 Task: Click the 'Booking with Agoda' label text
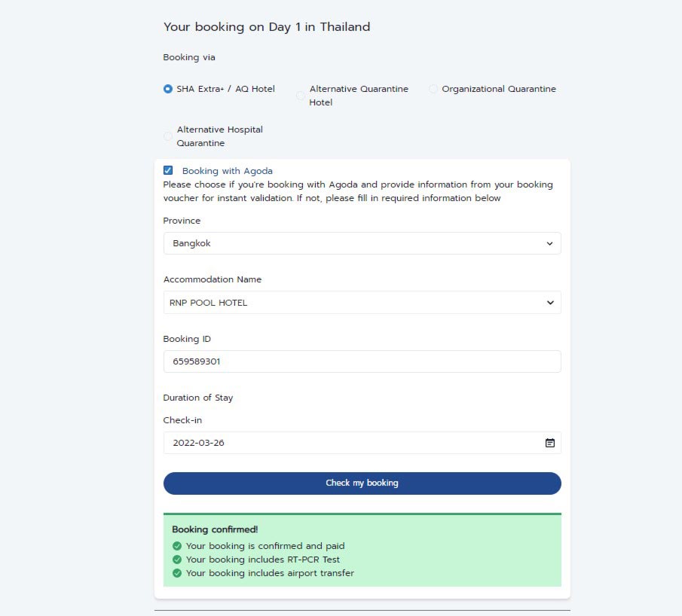tap(228, 170)
